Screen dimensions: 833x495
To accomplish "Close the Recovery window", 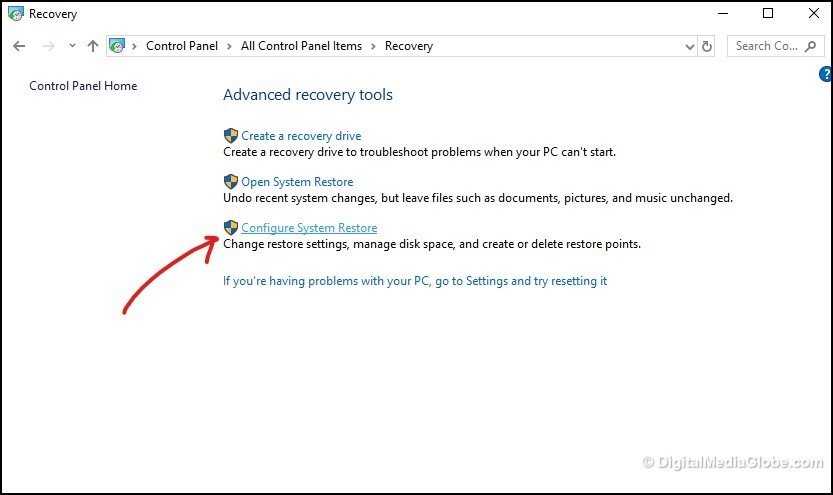I will tap(813, 13).
